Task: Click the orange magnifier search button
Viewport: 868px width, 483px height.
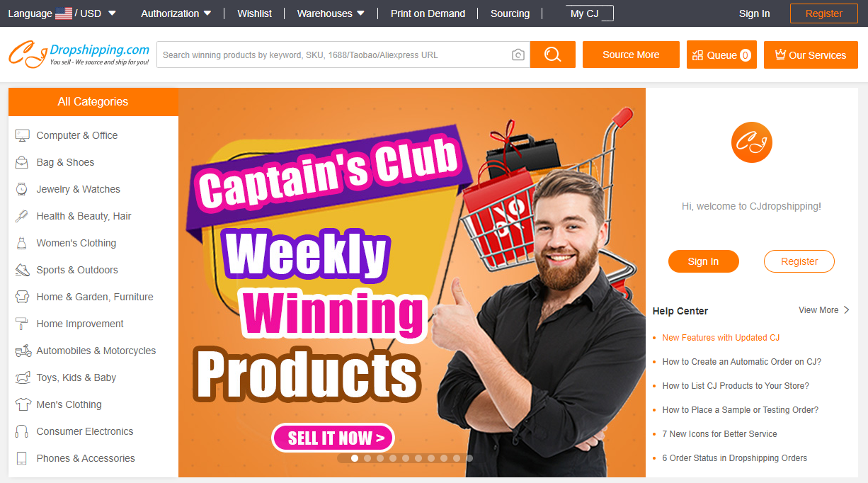Action: (x=553, y=55)
